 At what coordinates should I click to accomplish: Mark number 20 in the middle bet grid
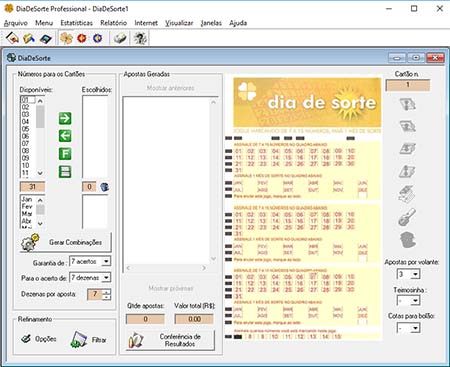click(350, 221)
